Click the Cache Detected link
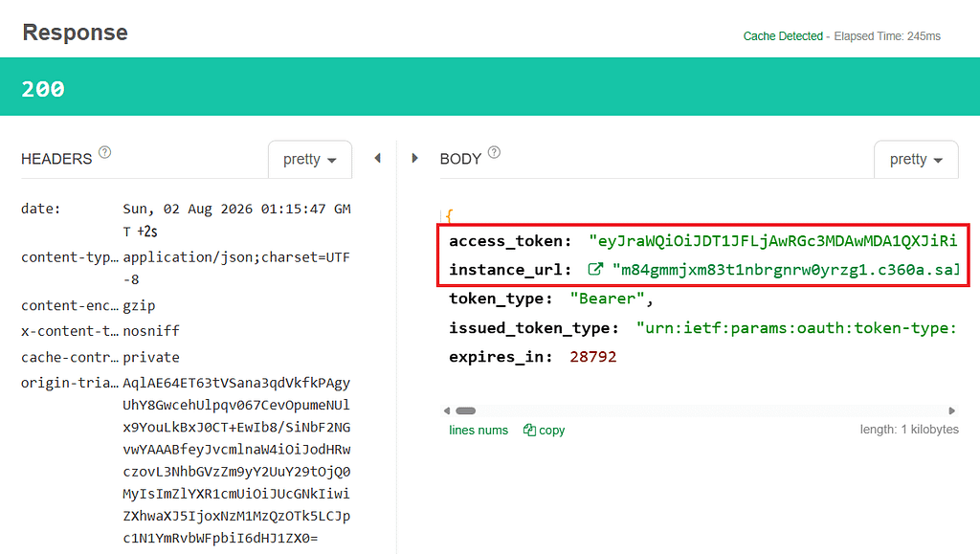The image size is (980, 554). pyautogui.click(x=783, y=36)
